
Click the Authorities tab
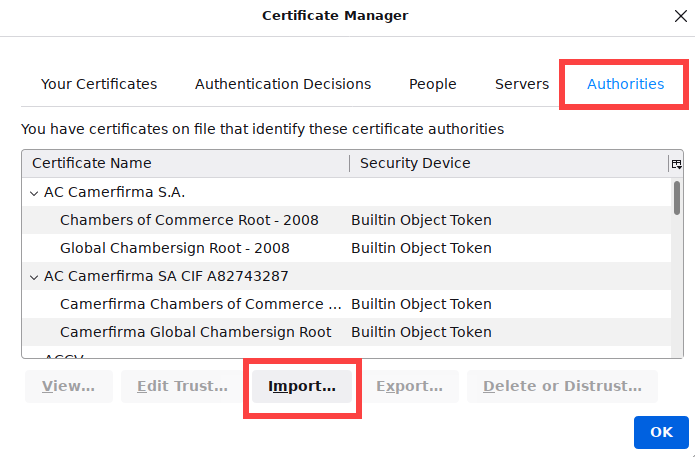pyautogui.click(x=625, y=84)
